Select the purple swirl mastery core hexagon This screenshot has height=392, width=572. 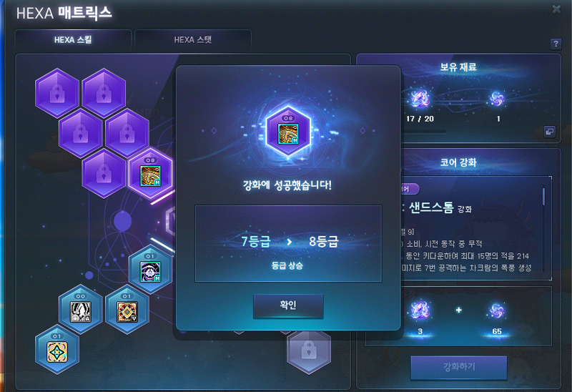(x=150, y=270)
